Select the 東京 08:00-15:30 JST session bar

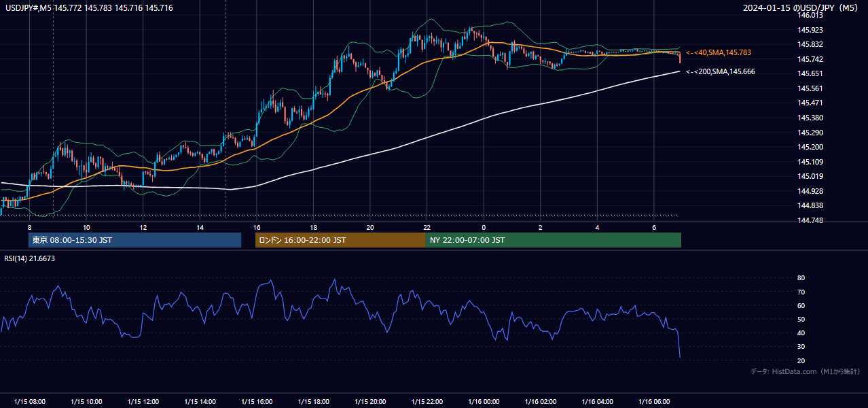pos(134,240)
